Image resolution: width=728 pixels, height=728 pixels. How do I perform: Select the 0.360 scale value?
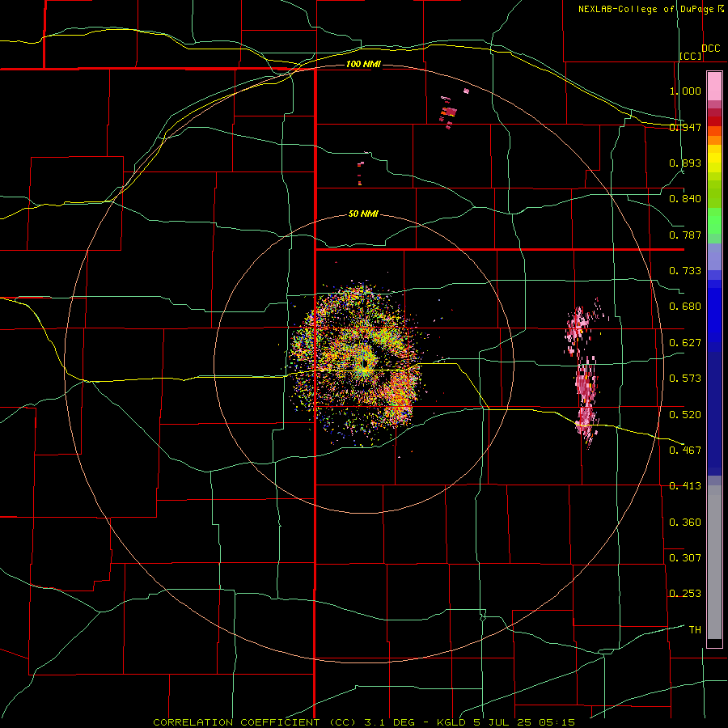pos(685,523)
